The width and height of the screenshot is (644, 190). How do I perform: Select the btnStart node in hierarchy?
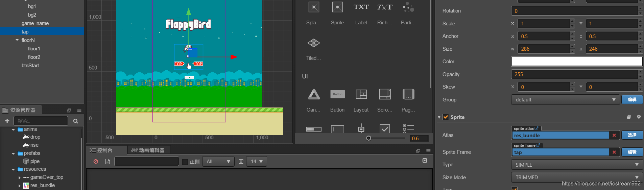30,66
